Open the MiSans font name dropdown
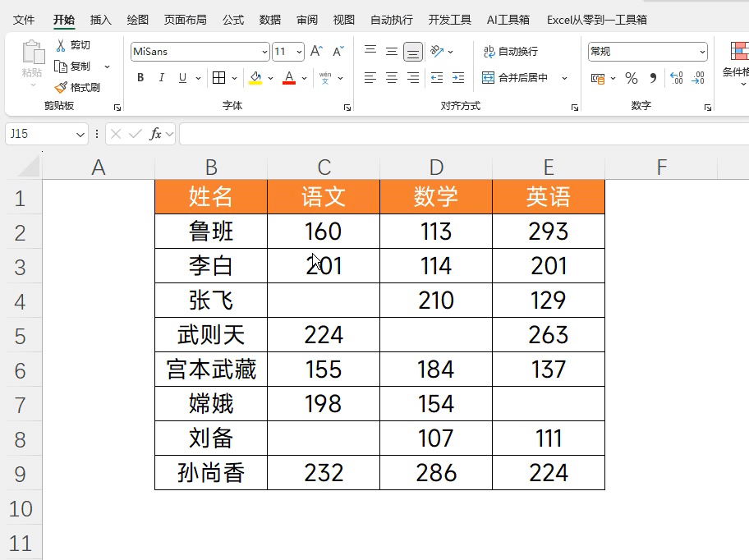The width and height of the screenshot is (749, 560). [x=264, y=52]
